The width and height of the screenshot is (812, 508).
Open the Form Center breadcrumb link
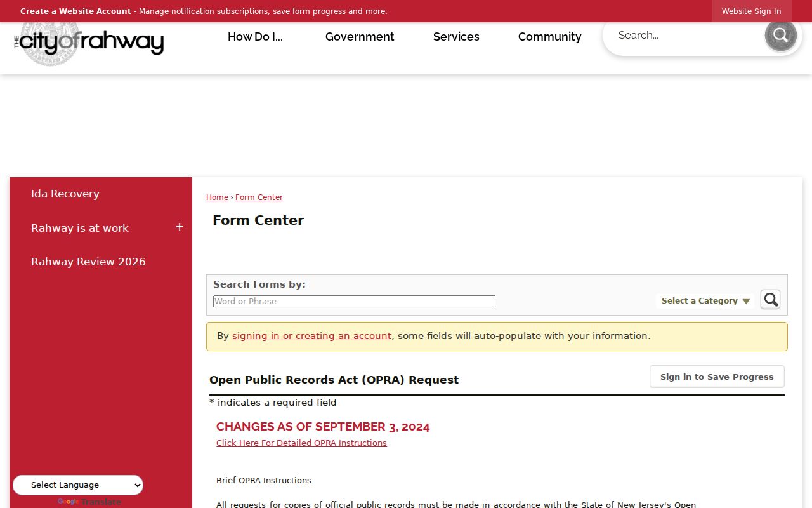259,197
